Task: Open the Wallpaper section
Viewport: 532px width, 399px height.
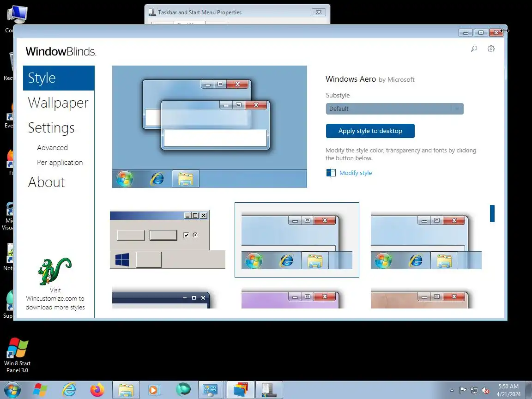Action: tap(58, 103)
